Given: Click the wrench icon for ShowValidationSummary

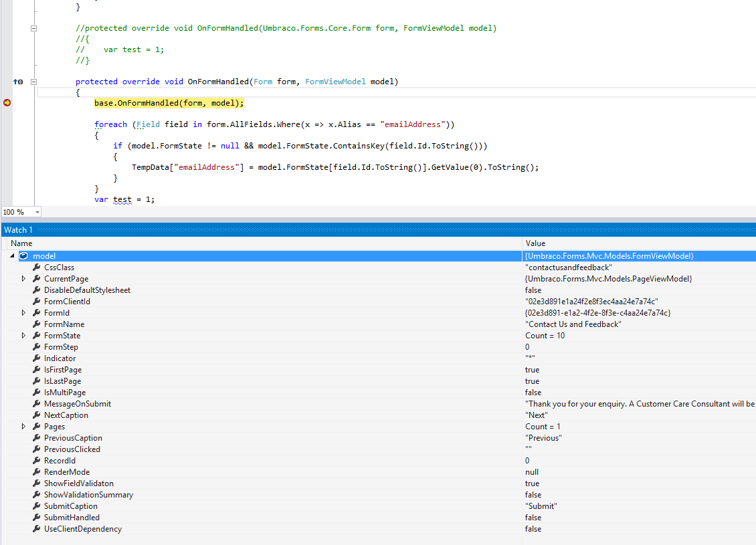Looking at the screenshot, I should click(36, 494).
